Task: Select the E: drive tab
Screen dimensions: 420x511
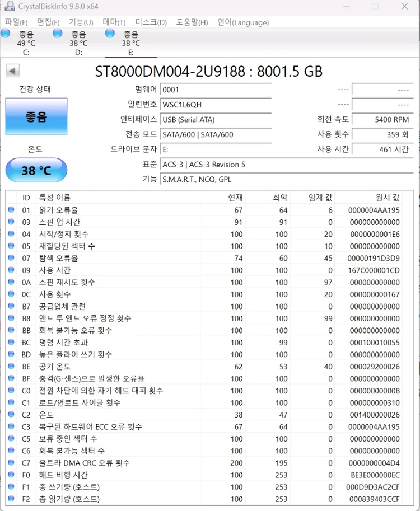Action: (x=131, y=43)
